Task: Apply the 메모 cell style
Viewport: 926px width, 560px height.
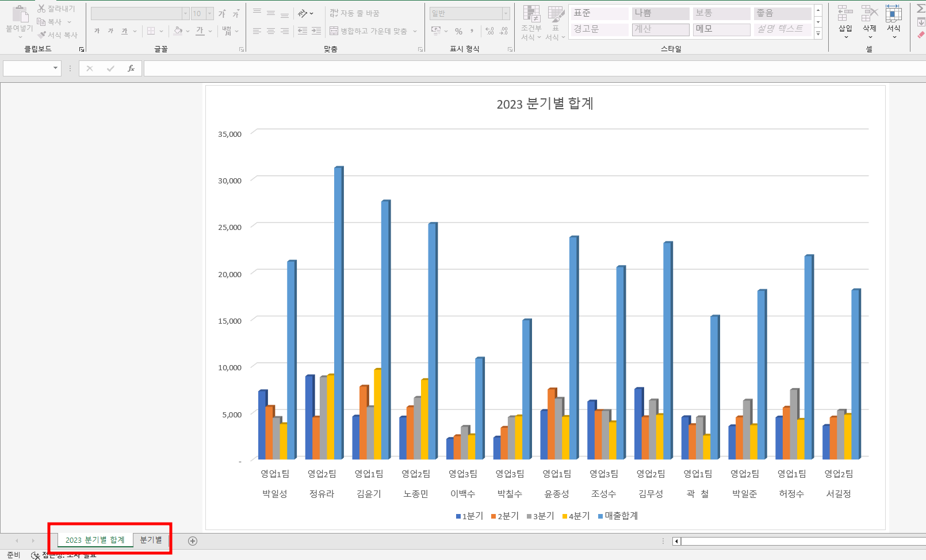Action: (721, 29)
